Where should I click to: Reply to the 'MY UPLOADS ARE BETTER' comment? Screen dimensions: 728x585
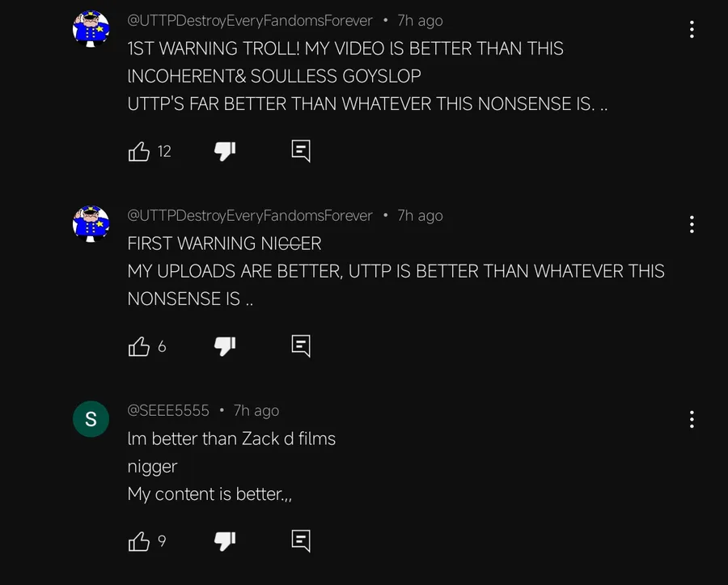301,346
